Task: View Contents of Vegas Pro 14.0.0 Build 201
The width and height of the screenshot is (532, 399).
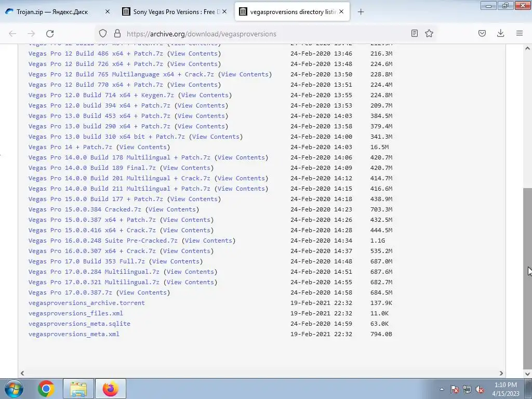Action: (241, 179)
